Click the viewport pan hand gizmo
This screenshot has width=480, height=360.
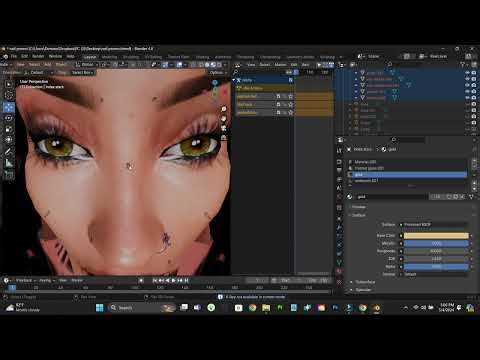tap(224, 118)
